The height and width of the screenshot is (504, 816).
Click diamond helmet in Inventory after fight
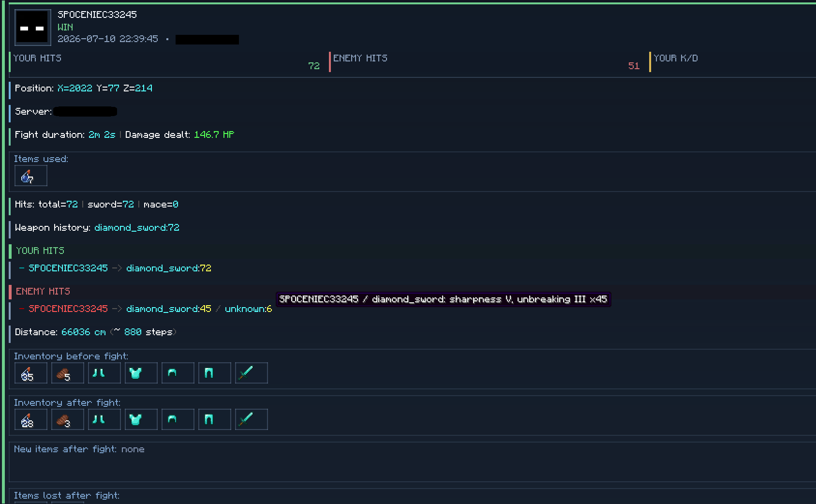(178, 419)
